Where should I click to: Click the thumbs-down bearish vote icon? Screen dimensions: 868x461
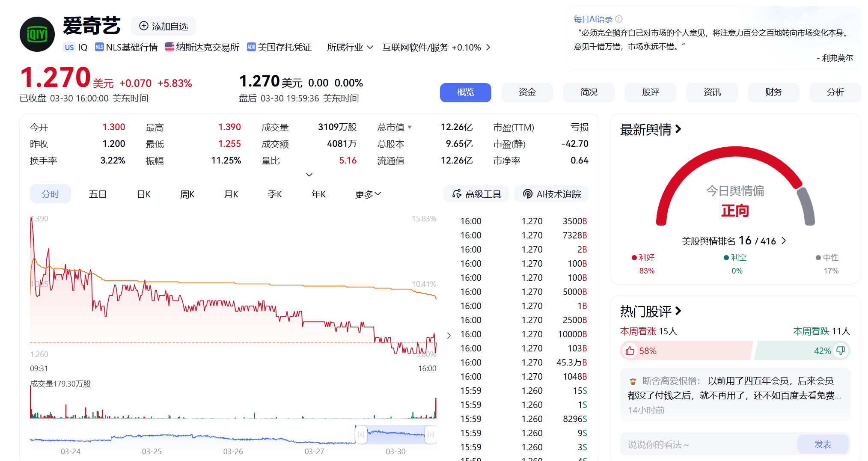point(841,351)
